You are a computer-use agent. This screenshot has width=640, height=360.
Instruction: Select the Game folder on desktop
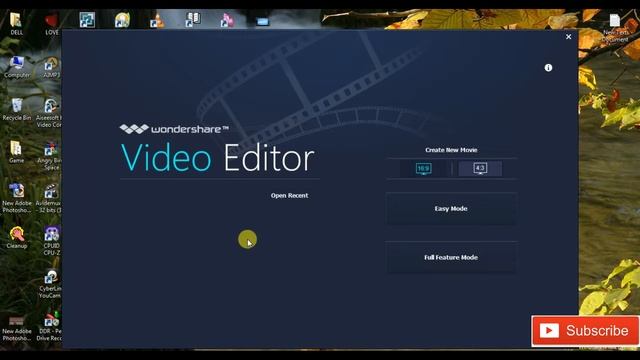[16, 152]
